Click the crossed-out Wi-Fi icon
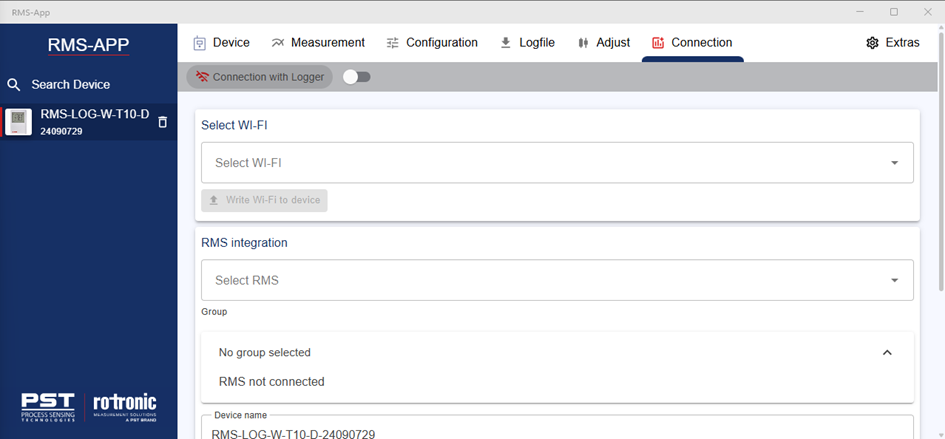 pos(202,77)
